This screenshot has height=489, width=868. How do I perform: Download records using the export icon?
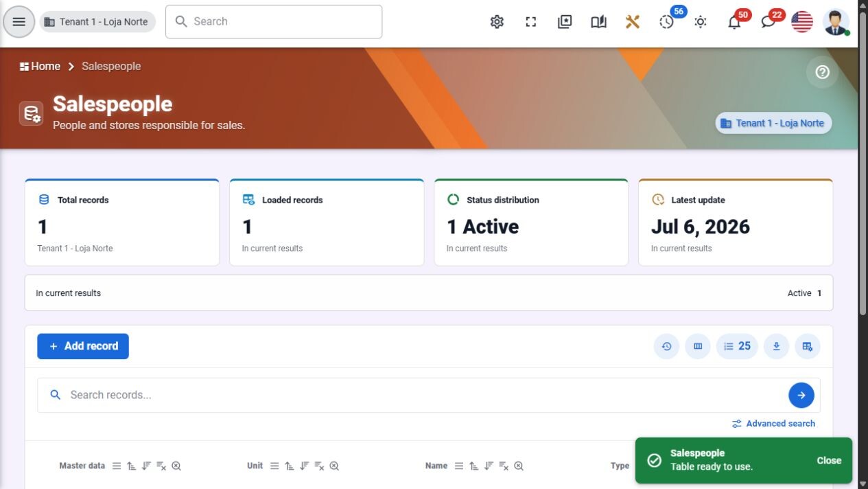[776, 346]
